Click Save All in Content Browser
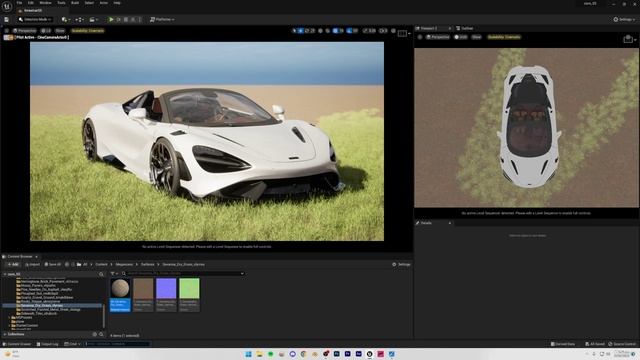This screenshot has height=360, width=640. click(53, 264)
